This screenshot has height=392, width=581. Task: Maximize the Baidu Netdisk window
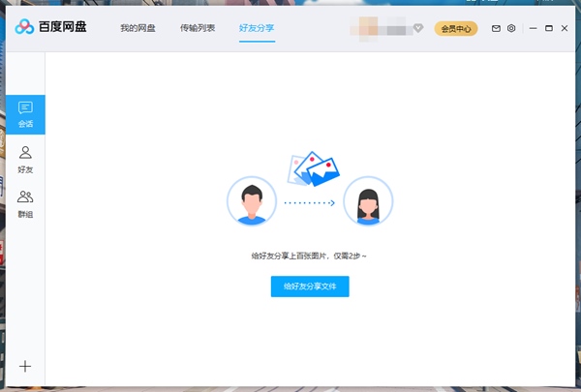(x=549, y=28)
